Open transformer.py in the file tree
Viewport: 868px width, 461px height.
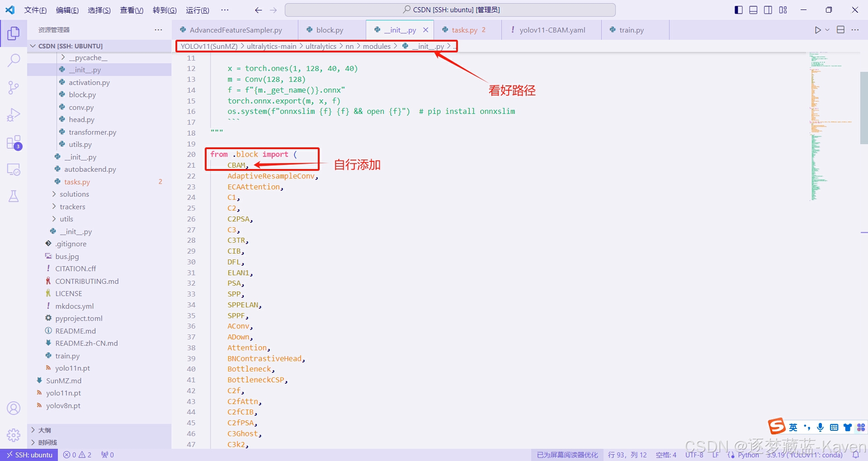click(99, 132)
